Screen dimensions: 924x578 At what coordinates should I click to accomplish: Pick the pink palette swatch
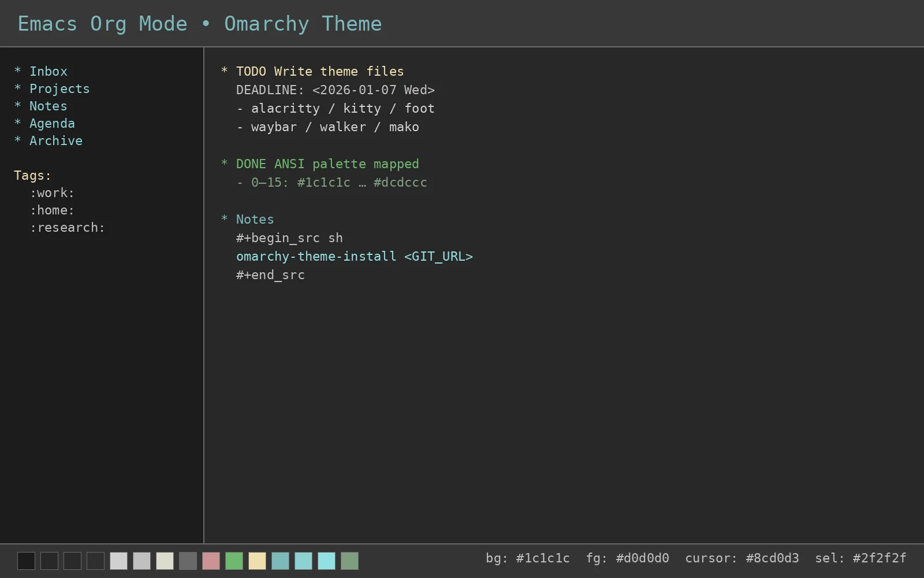[211, 561]
